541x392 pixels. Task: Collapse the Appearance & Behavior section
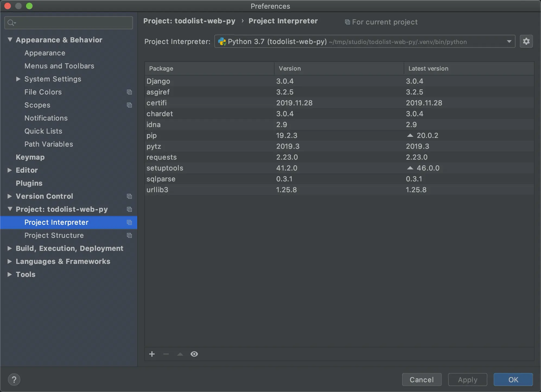pyautogui.click(x=9, y=39)
